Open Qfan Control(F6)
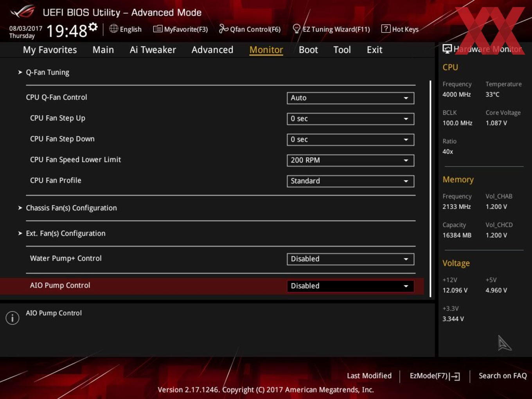Image resolution: width=532 pixels, height=399 pixels. point(250,29)
